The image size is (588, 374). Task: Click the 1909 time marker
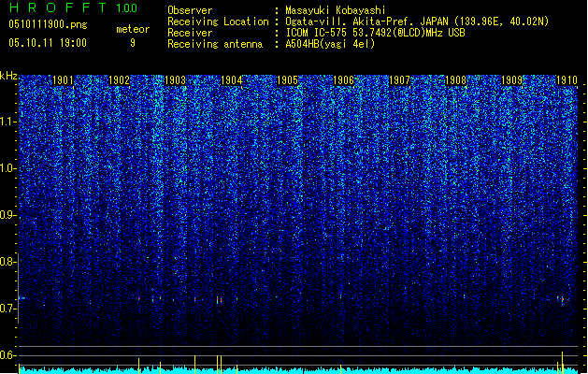[x=512, y=80]
